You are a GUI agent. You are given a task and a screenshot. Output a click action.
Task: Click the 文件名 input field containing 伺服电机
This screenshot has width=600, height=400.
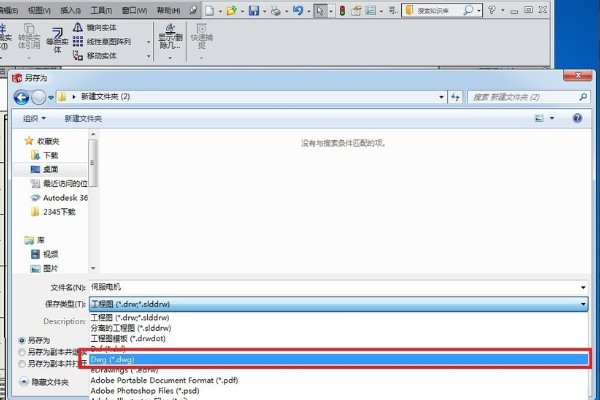333,287
